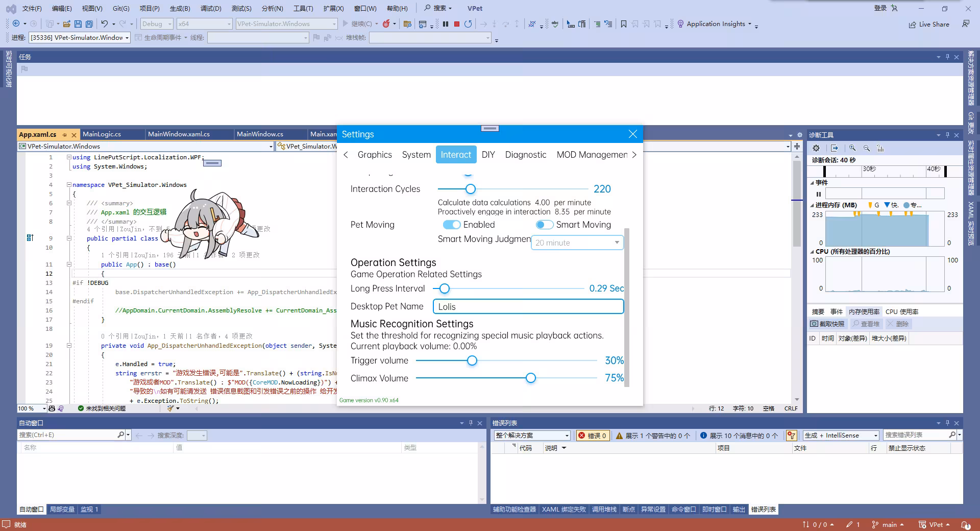980x531 pixels.
Task: Click the Hot Reload flame icon
Action: pyautogui.click(x=386, y=23)
